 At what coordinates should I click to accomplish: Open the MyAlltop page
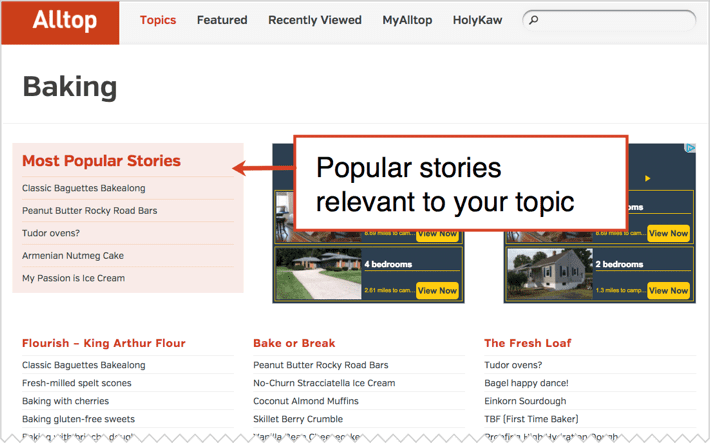(407, 20)
